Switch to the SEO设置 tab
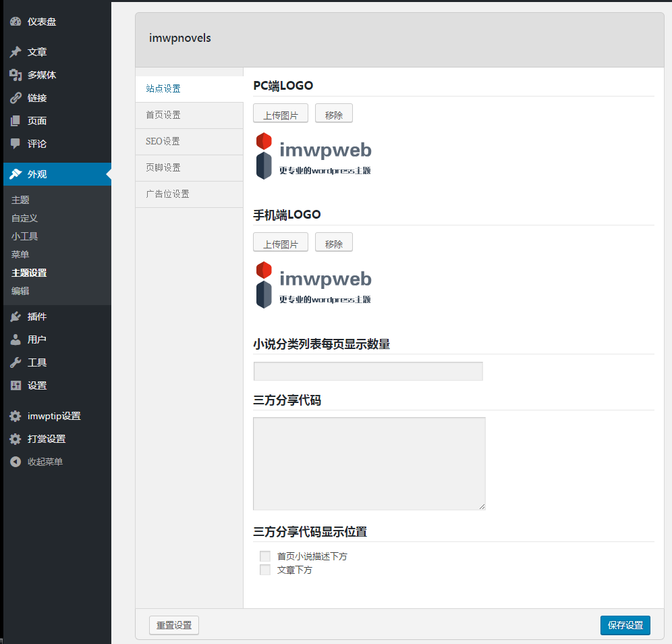The image size is (672, 644). pos(190,142)
